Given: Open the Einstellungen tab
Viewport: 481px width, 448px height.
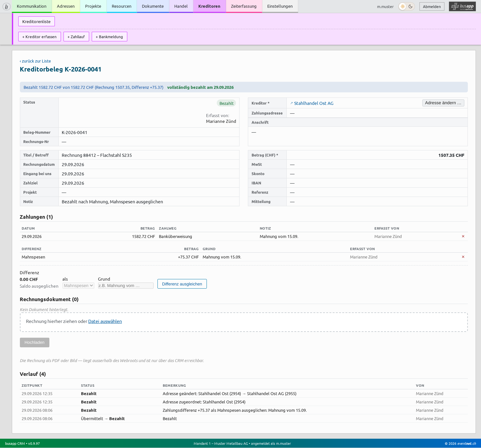Looking at the screenshot, I should (x=280, y=6).
